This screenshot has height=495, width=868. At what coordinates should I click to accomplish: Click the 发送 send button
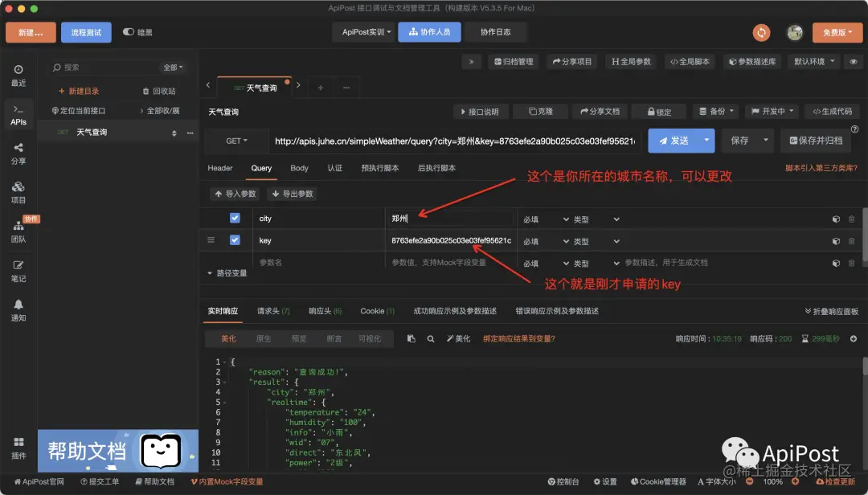[674, 141]
